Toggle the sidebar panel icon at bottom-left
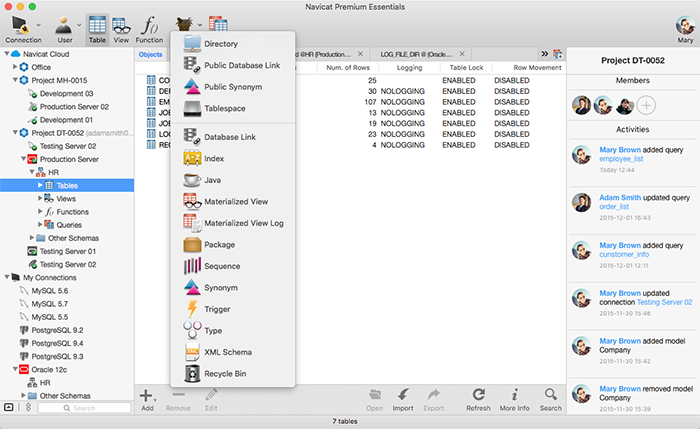The width and height of the screenshot is (700, 429). pos(8,407)
